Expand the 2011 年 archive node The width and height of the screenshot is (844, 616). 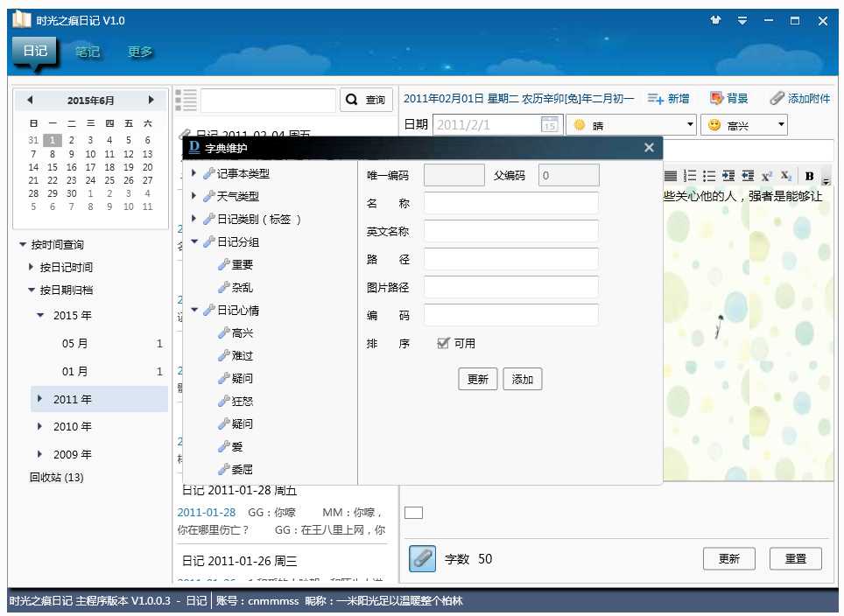[39, 399]
